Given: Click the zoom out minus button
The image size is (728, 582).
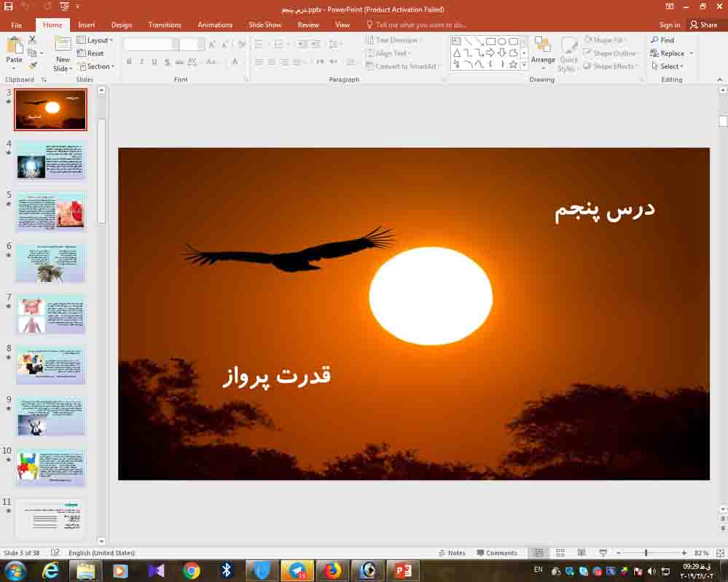Looking at the screenshot, I should coord(619,553).
